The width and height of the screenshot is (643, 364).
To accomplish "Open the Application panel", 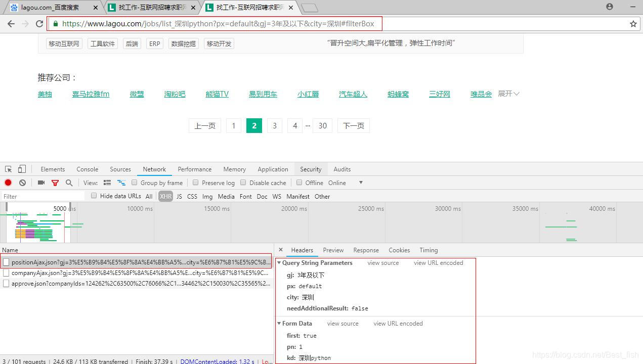I will 273,169.
